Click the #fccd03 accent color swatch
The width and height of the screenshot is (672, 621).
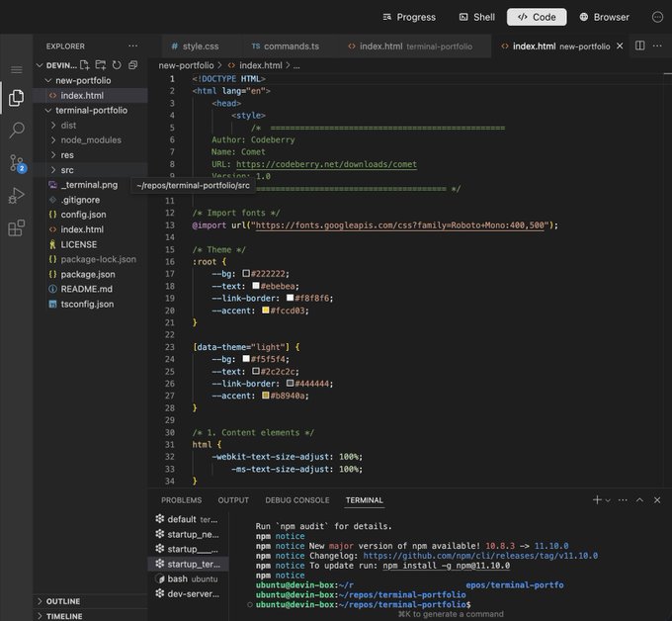tap(266, 310)
